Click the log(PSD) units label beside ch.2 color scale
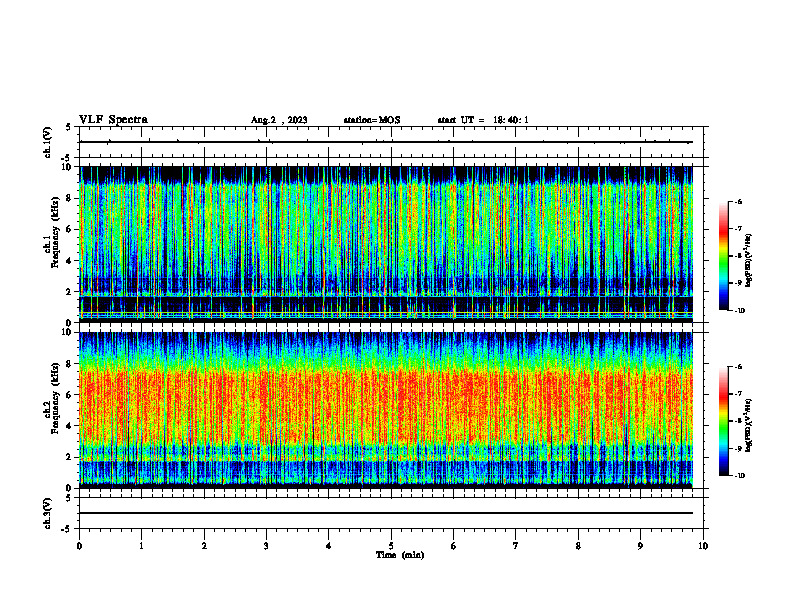The image size is (792, 612). click(749, 426)
